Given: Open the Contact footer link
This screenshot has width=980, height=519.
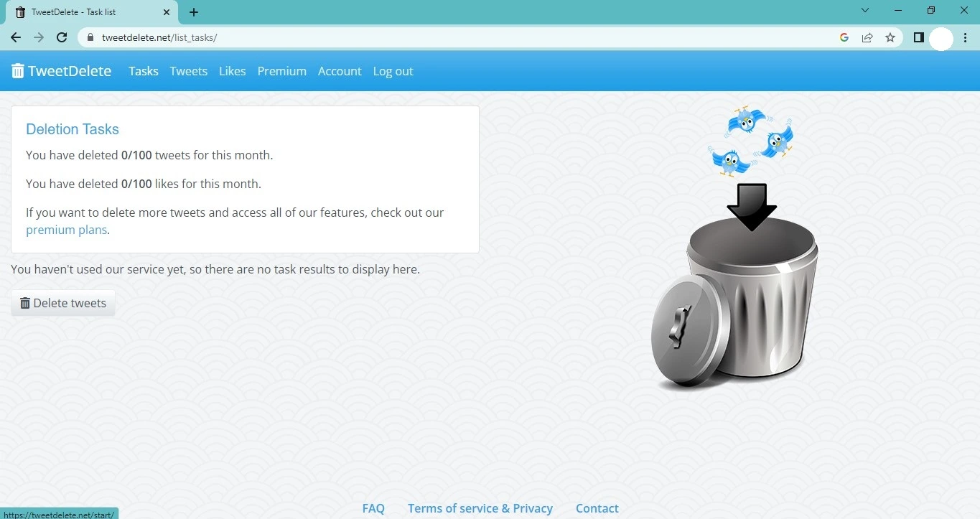Looking at the screenshot, I should click(597, 508).
